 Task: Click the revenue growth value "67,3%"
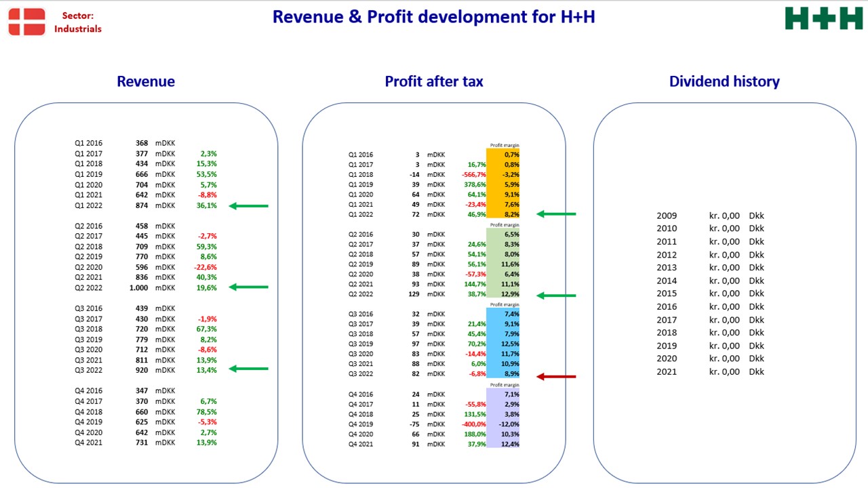tap(206, 329)
